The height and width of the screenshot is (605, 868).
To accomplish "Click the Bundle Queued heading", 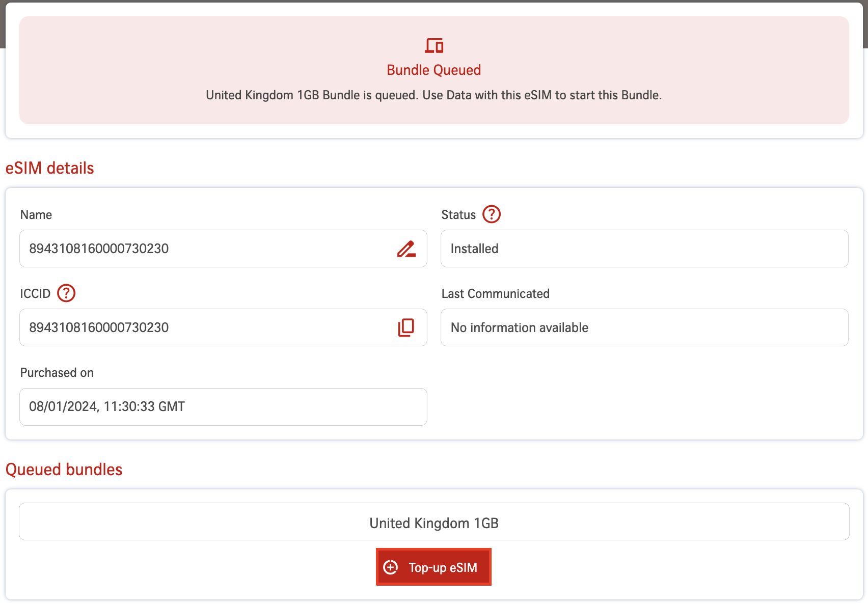I will tap(434, 70).
